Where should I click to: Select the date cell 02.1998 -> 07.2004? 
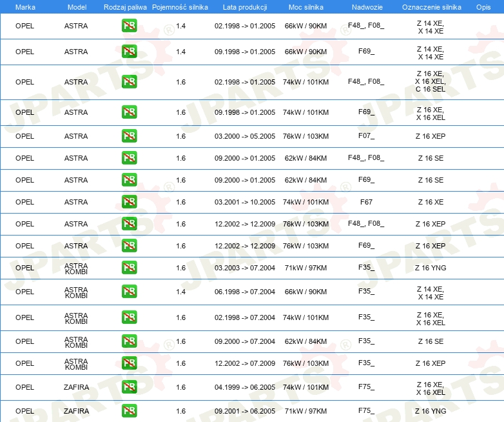click(x=245, y=317)
